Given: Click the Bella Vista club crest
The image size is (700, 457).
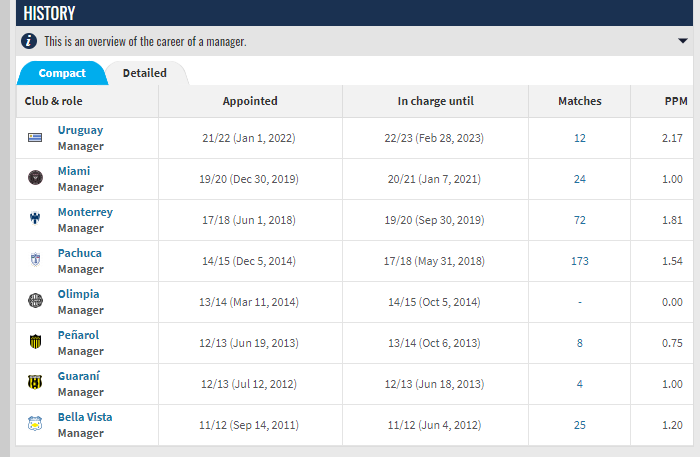Looking at the screenshot, I should tap(35, 424).
